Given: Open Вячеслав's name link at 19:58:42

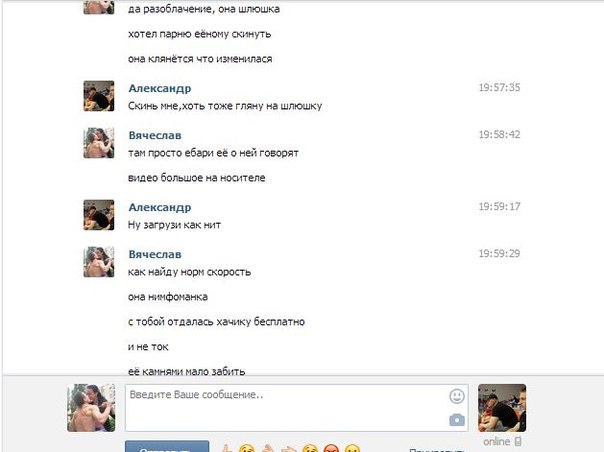Looking at the screenshot, I should coord(155,135).
